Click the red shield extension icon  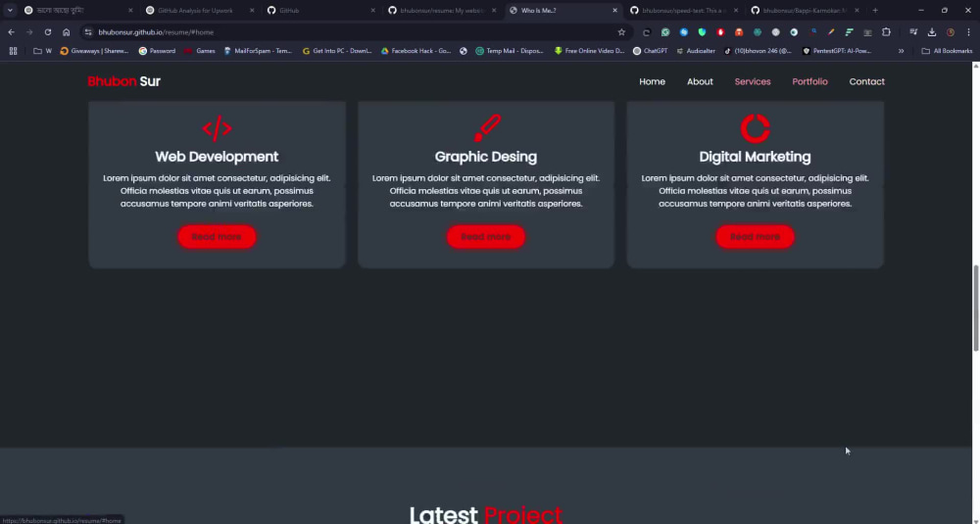(720, 32)
